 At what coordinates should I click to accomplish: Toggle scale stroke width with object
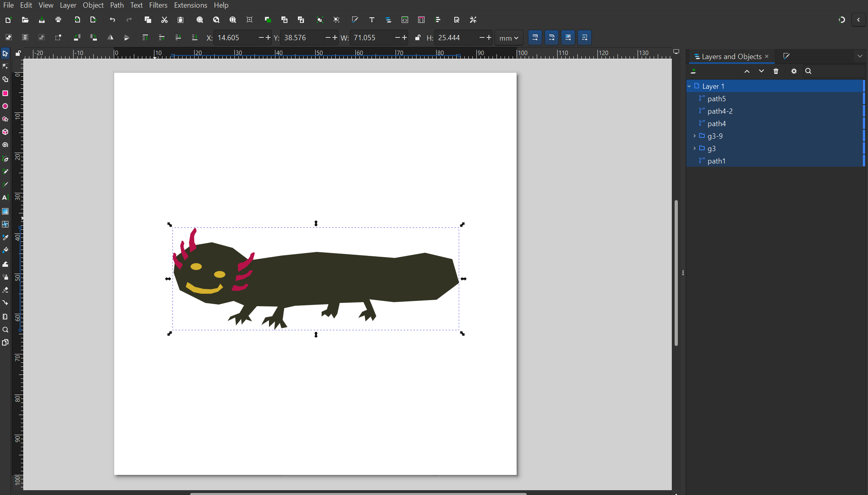535,37
